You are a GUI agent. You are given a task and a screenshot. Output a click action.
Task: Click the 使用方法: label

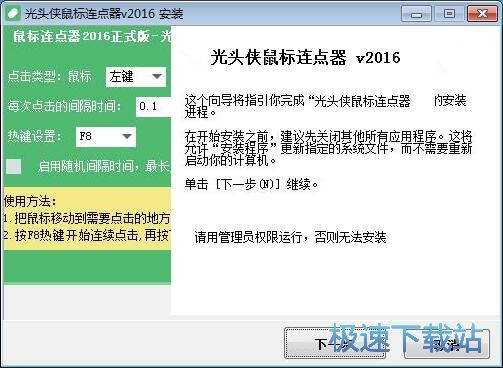[30, 201]
